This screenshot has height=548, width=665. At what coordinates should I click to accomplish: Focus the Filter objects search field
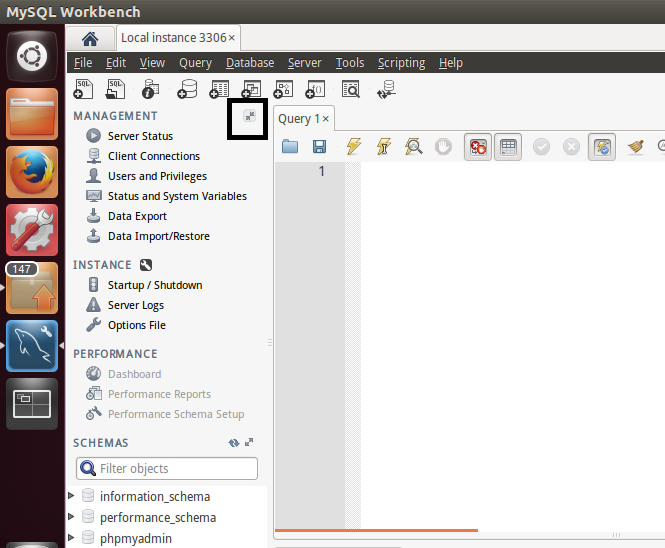tap(167, 468)
